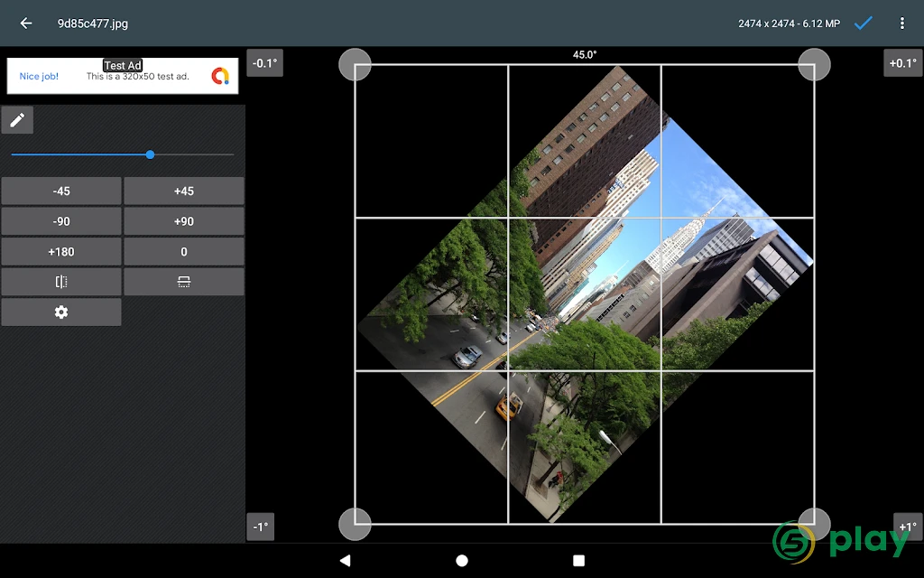Open the three-dot overflow menu

pyautogui.click(x=901, y=23)
